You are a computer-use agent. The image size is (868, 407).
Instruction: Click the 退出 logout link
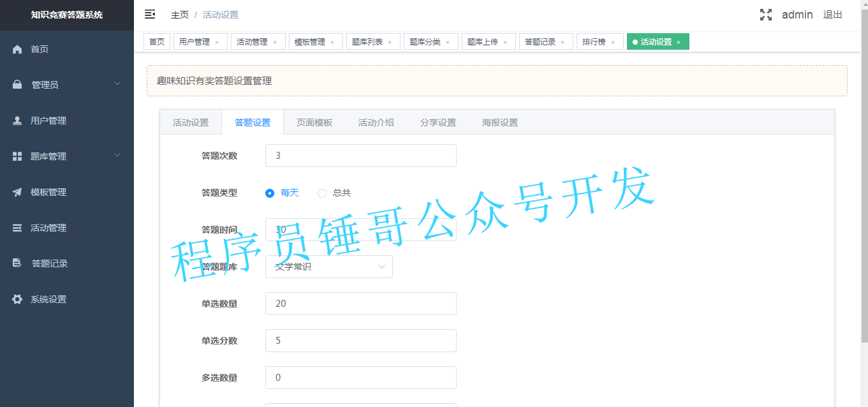(833, 15)
